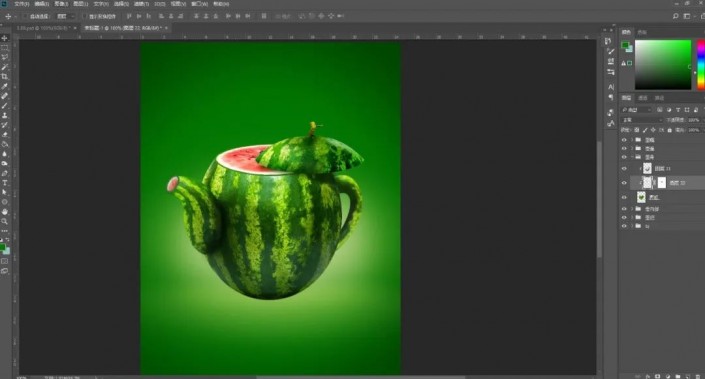Open the 文件(F) File menu
This screenshot has height=379, width=705.
pos(22,4)
